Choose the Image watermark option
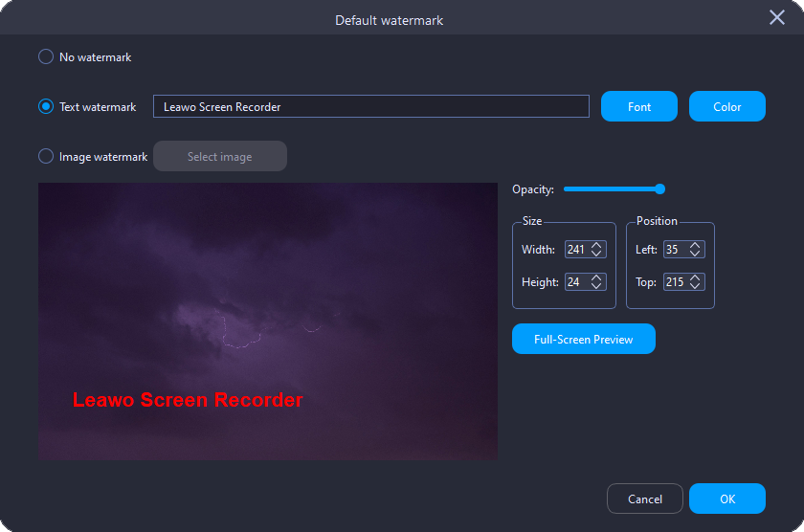The width and height of the screenshot is (804, 532). [46, 156]
